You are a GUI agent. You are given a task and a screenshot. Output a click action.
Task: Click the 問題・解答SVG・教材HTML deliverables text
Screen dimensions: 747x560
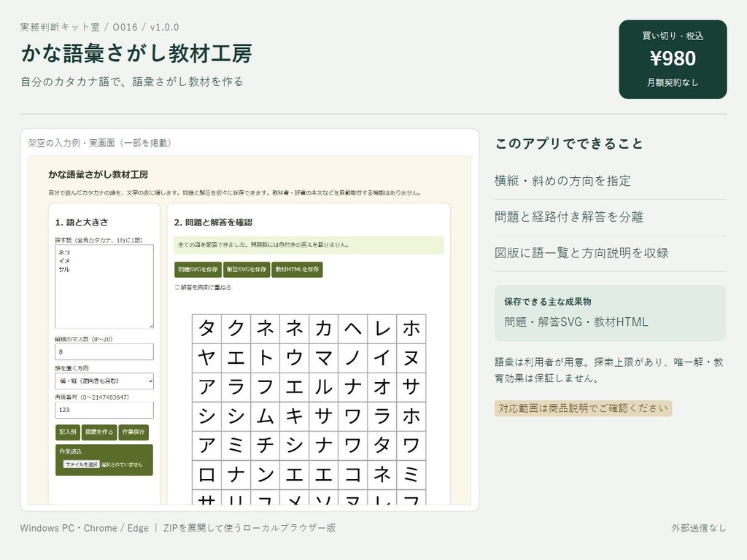tap(576, 322)
